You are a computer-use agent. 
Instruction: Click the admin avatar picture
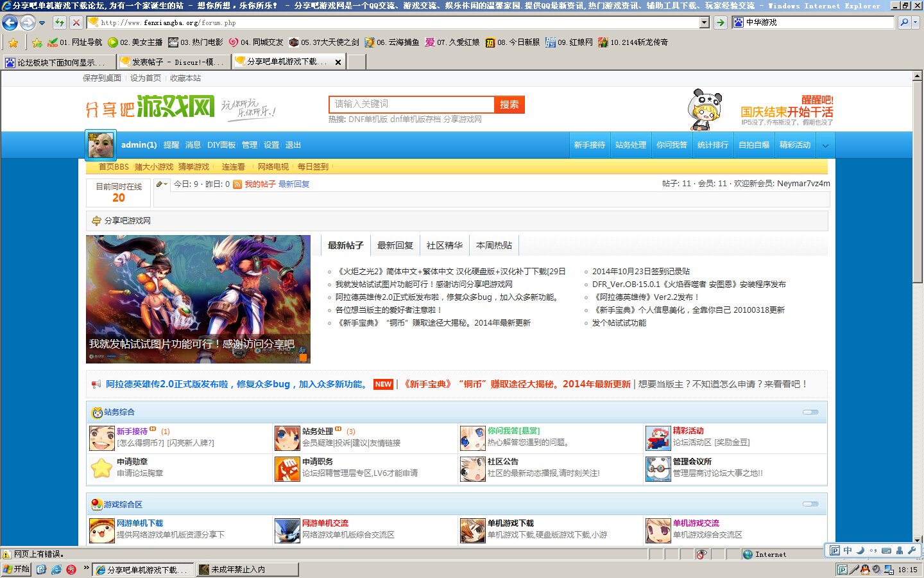coord(101,145)
